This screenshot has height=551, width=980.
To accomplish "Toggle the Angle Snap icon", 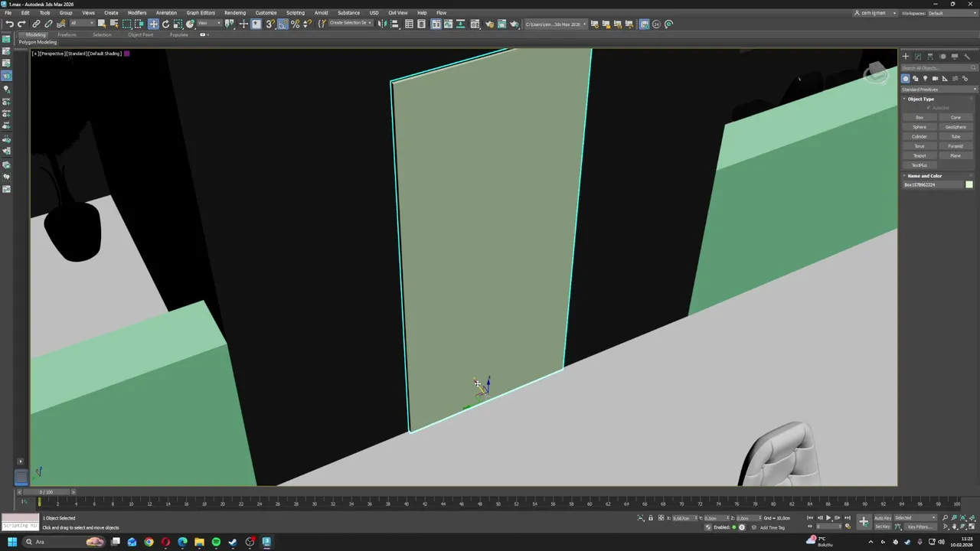I will [283, 24].
